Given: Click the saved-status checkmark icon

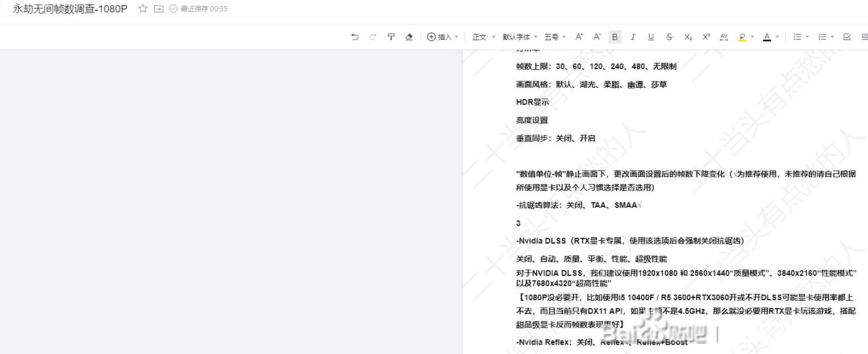Looking at the screenshot, I should [173, 9].
